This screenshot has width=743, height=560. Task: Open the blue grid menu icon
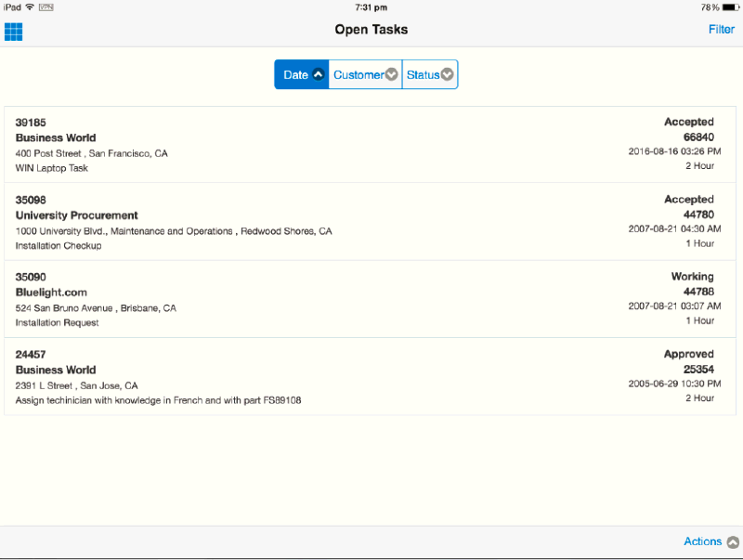point(13,32)
